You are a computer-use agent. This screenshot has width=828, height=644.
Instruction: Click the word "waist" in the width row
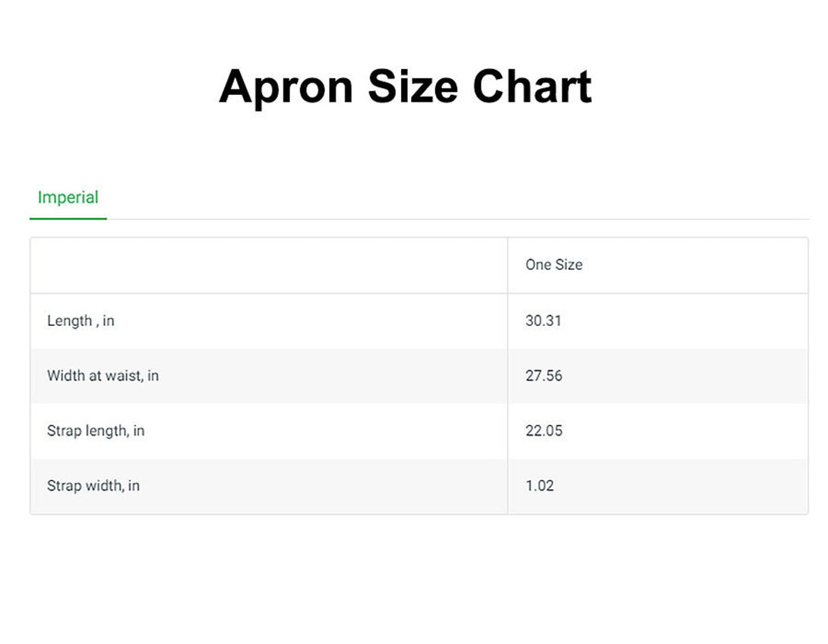(x=124, y=375)
